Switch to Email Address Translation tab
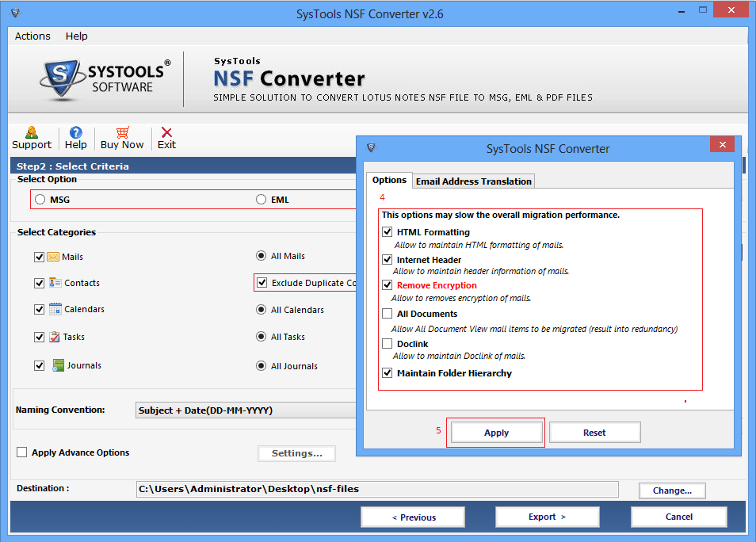 point(473,181)
